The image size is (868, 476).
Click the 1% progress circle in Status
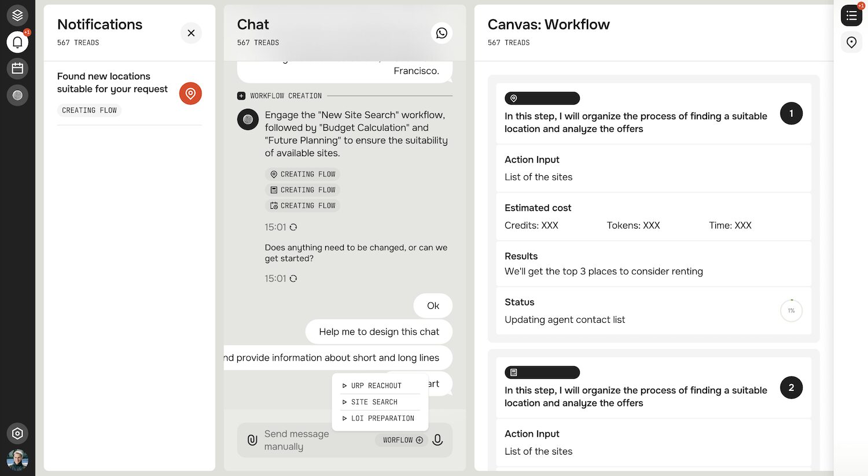791,311
